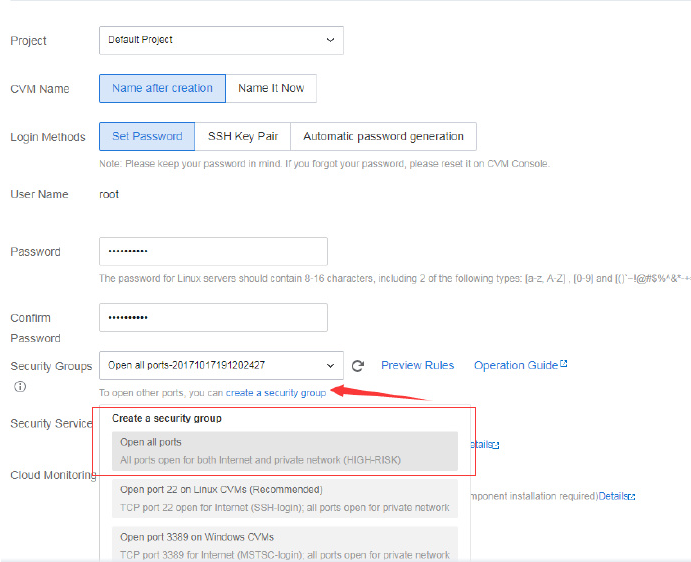
Task: Open the Operation Guide link
Action: pyautogui.click(x=515, y=365)
